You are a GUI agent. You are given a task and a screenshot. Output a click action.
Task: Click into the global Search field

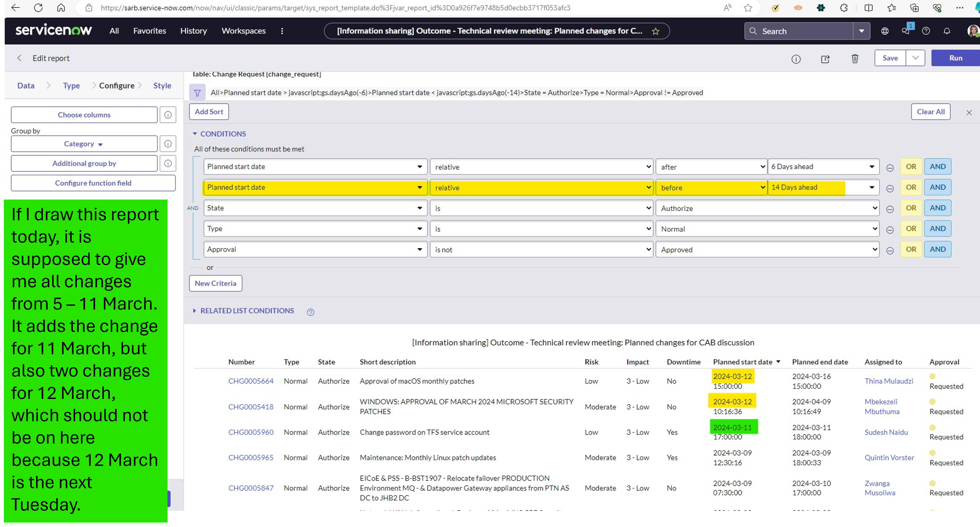799,31
